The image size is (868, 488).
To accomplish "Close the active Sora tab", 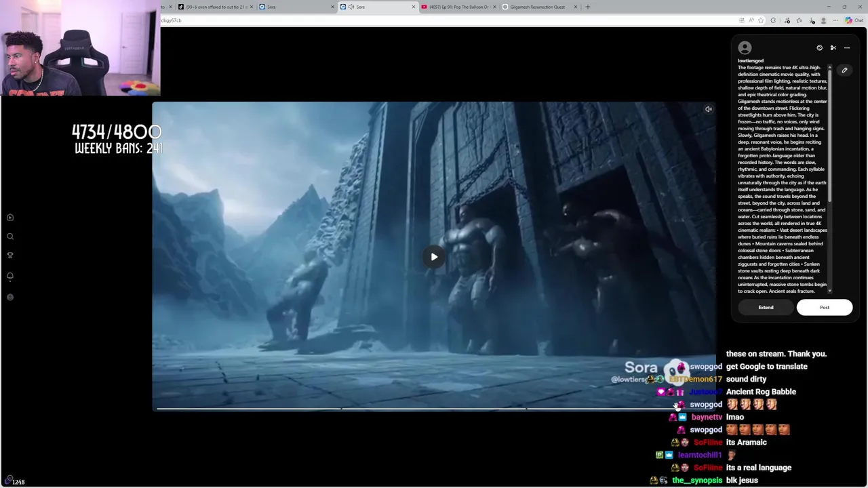I will pyautogui.click(x=413, y=7).
